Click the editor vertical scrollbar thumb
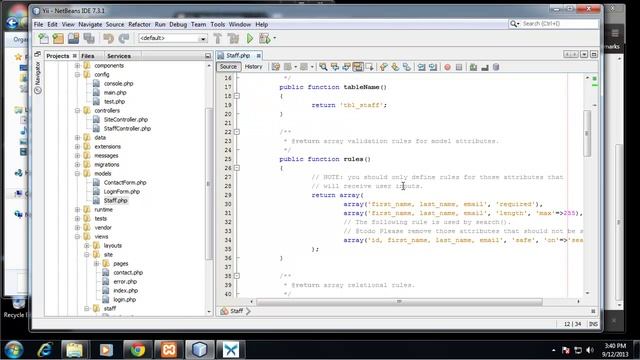This screenshot has width=640, height=360. (x=587, y=133)
